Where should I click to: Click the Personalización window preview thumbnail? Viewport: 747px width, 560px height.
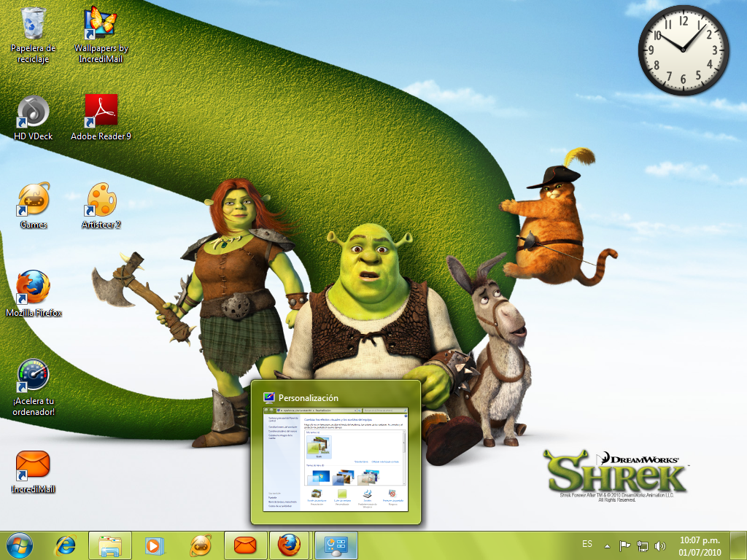pos(336,459)
